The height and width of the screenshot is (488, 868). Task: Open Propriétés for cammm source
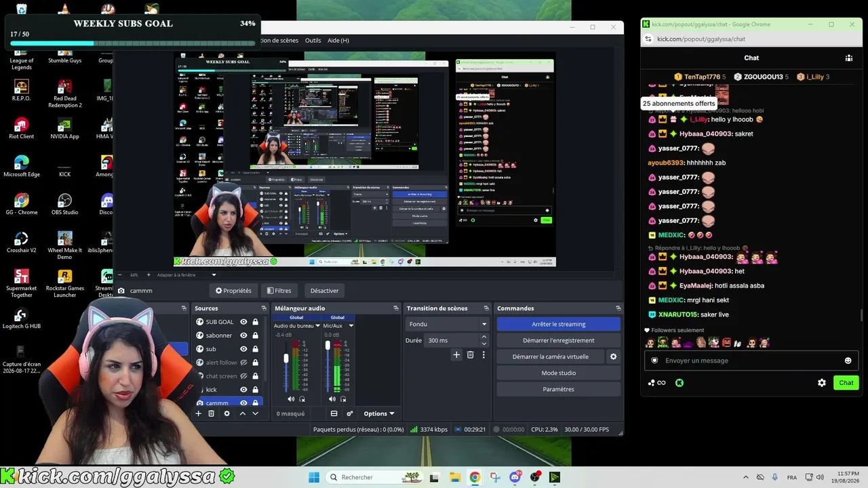coord(233,291)
